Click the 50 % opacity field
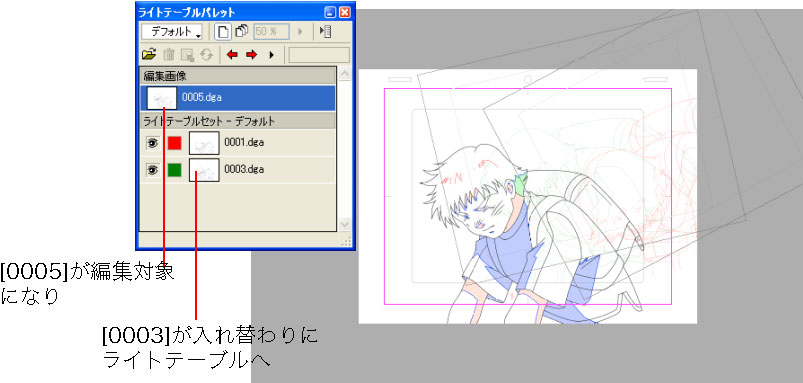The width and height of the screenshot is (803, 383). [x=271, y=32]
